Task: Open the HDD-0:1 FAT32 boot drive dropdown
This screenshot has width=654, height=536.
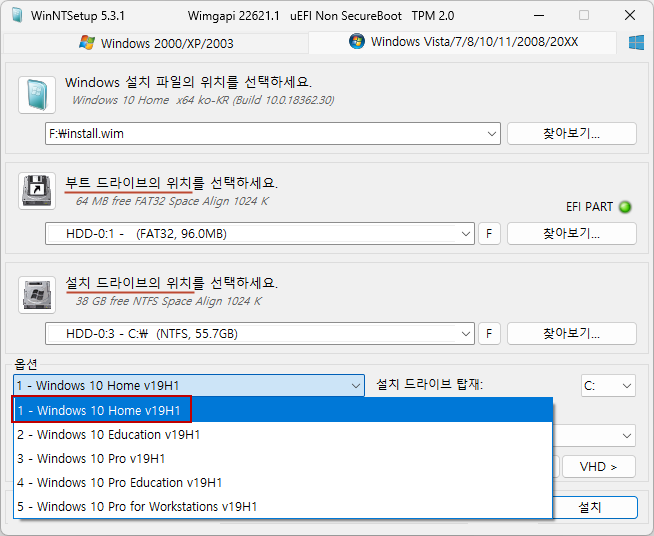Action: pos(465,234)
